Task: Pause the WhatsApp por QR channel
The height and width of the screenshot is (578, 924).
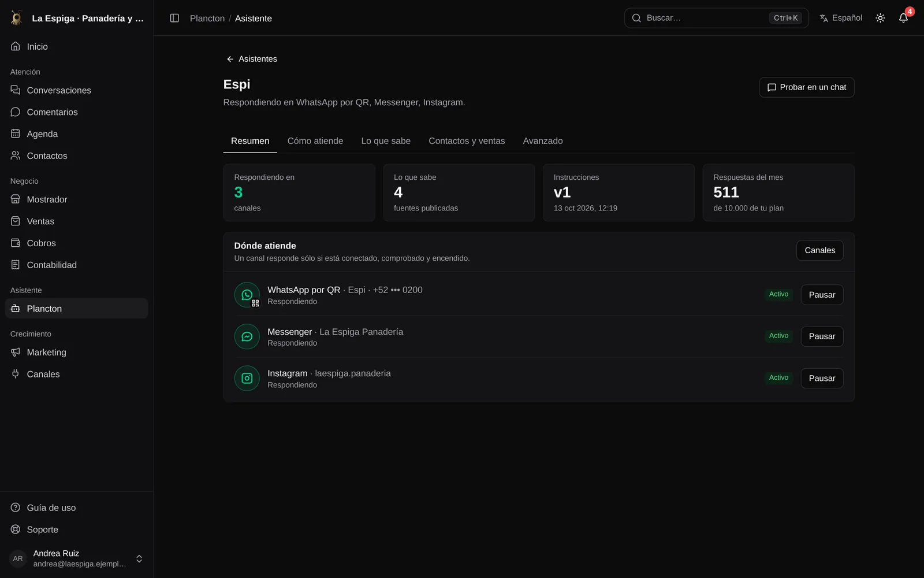Action: (x=822, y=295)
